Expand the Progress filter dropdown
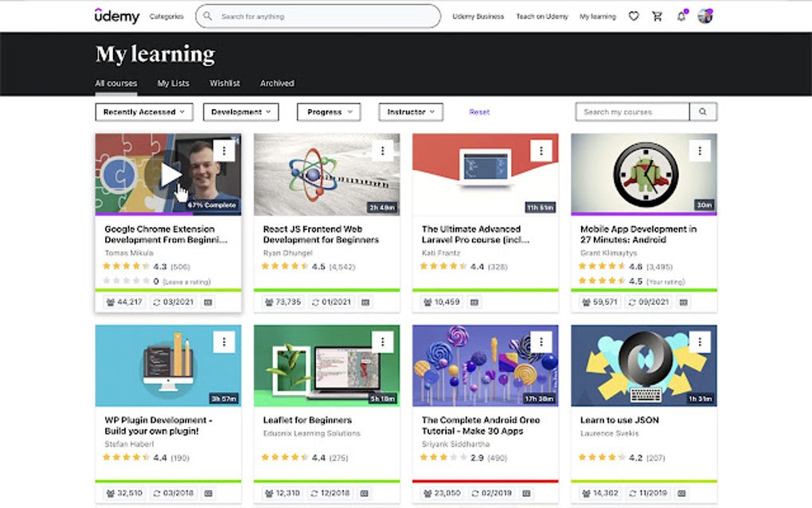Screen dimensions: 812x508 pyautogui.click(x=329, y=111)
